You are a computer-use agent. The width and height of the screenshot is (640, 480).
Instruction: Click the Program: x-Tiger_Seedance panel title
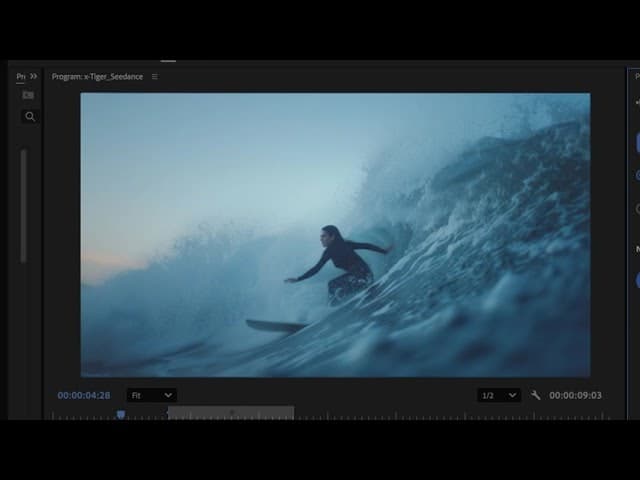97,76
